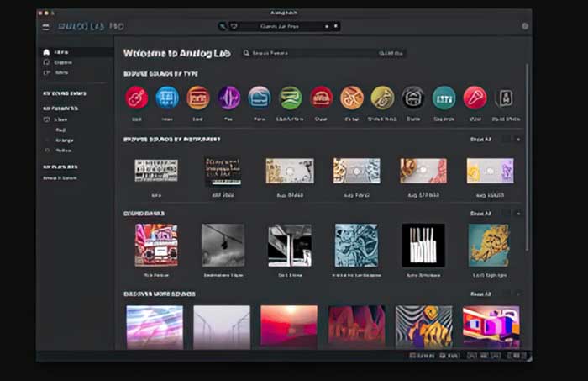Click the round icon left of the heart
This screenshot has width=588, height=381.
click(x=223, y=26)
